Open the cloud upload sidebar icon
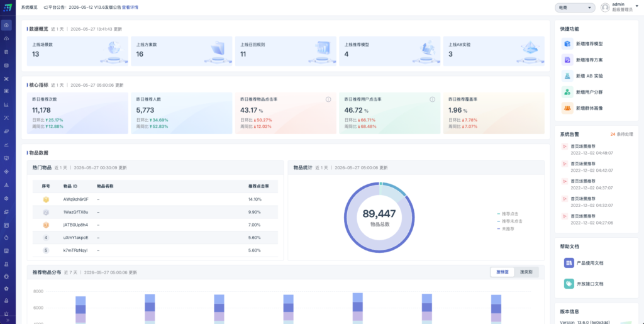644x324 pixels. point(6,38)
